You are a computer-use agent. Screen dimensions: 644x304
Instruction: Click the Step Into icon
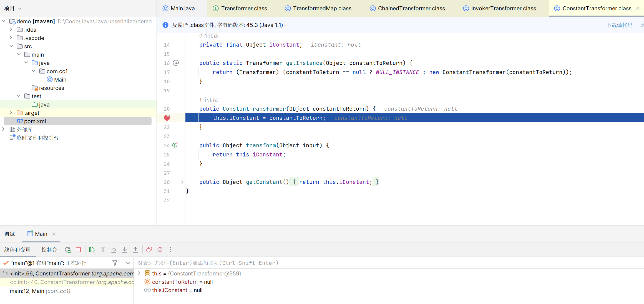click(125, 250)
